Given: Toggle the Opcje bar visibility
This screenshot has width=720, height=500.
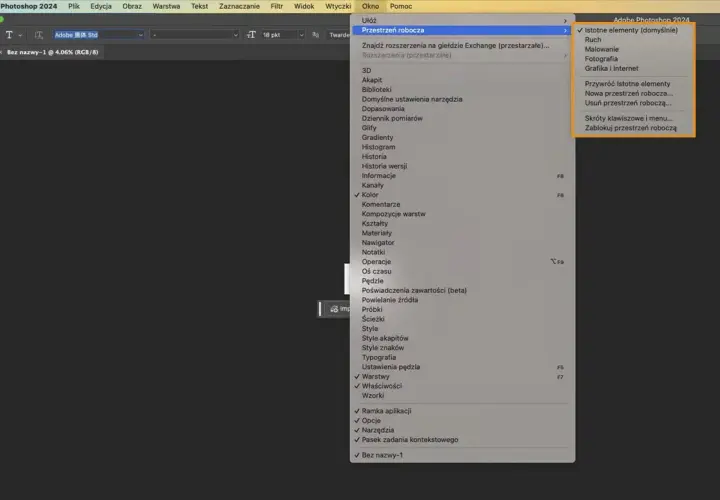Looking at the screenshot, I should (462, 421).
